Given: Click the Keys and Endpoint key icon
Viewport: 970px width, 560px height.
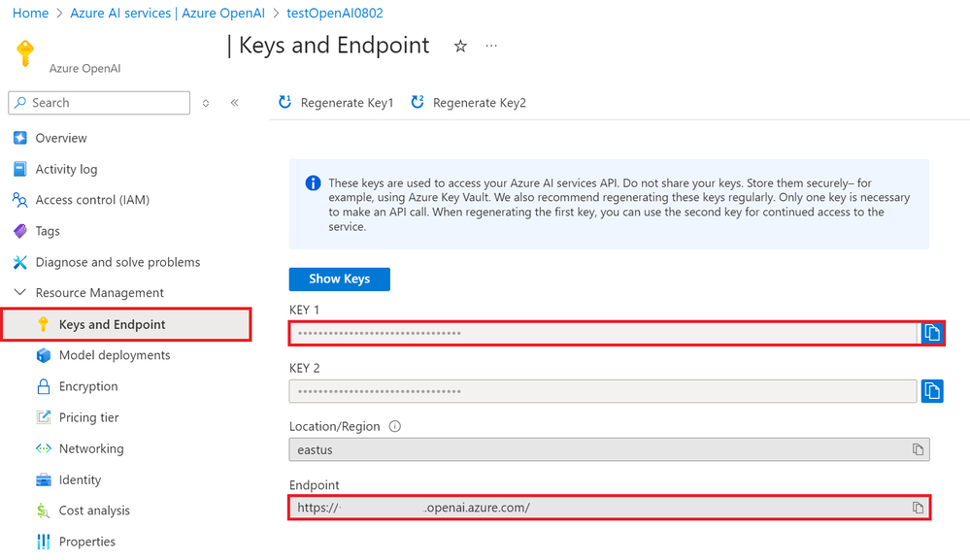Looking at the screenshot, I should point(43,324).
